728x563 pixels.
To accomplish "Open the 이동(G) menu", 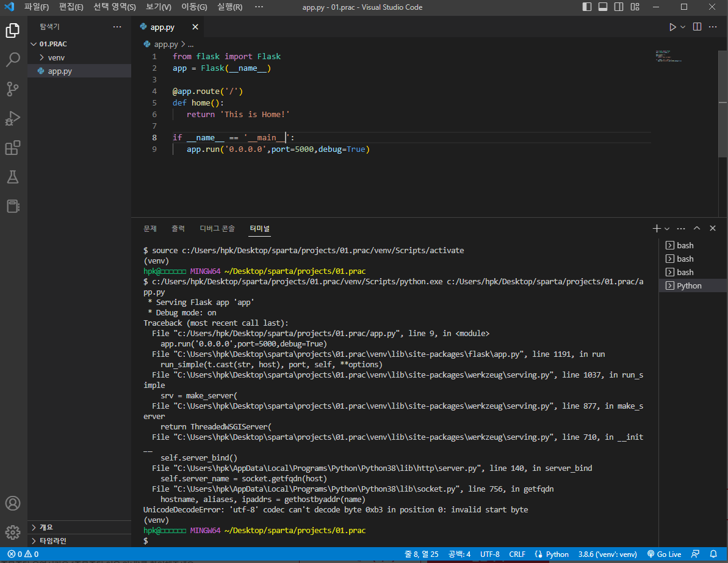I will (x=194, y=7).
